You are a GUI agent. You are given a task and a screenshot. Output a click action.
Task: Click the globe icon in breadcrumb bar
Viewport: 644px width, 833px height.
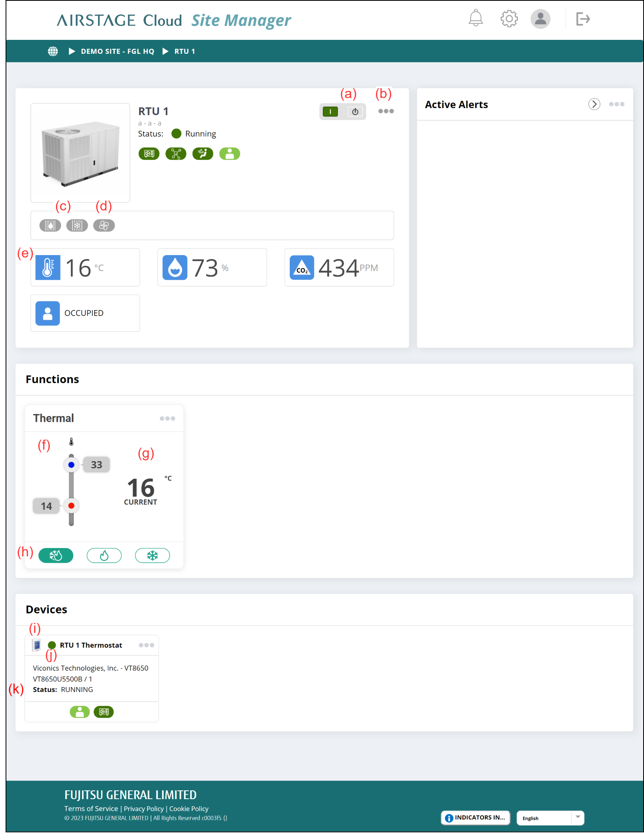tap(53, 51)
